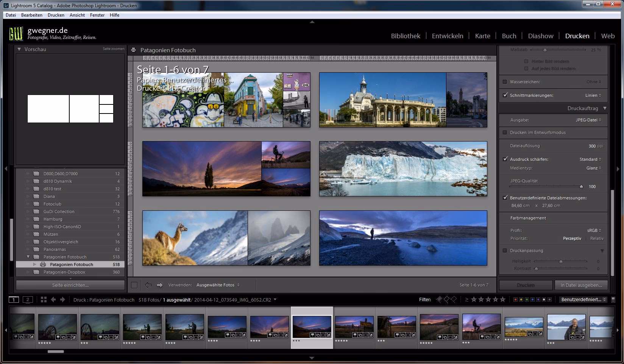Image resolution: width=624 pixels, height=364 pixels.
Task: Click the print icon beside Patagonien Fotobuch title
Action: [x=133, y=50]
